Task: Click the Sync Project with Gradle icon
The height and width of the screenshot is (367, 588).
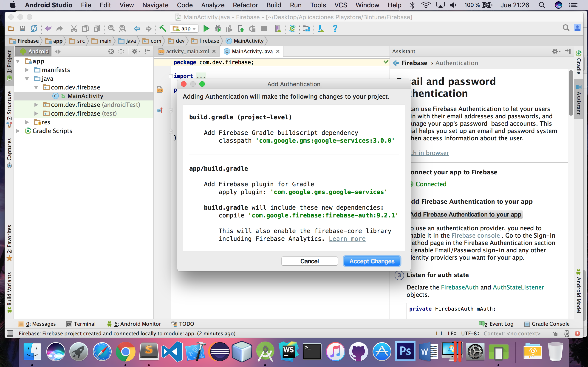Action: [292, 29]
